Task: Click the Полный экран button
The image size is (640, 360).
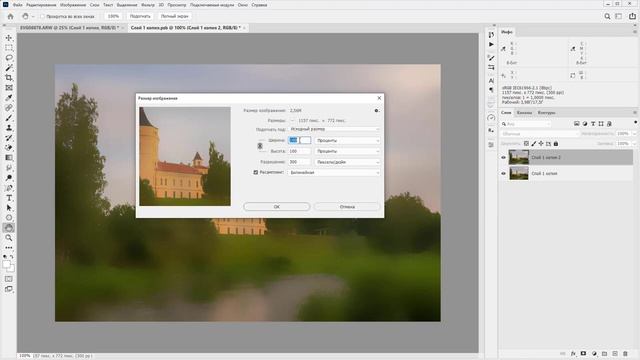Action: point(174,16)
